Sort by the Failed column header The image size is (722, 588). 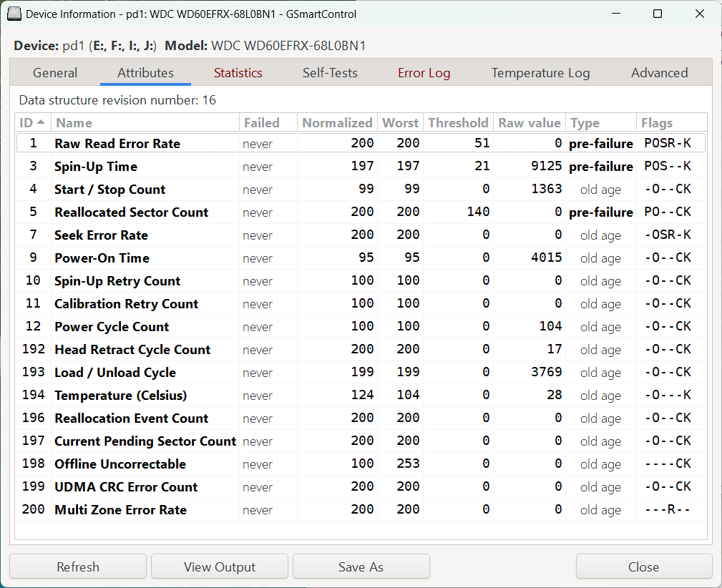tap(268, 122)
